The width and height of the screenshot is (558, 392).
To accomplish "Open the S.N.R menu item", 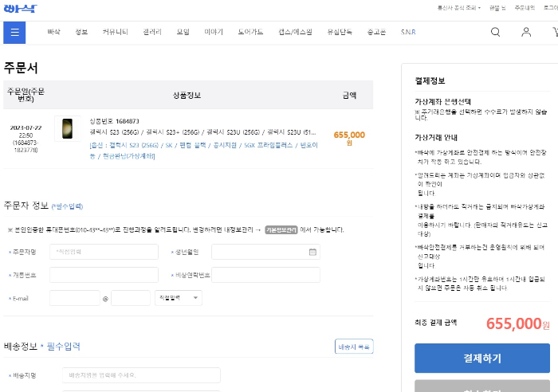I will click(x=408, y=32).
